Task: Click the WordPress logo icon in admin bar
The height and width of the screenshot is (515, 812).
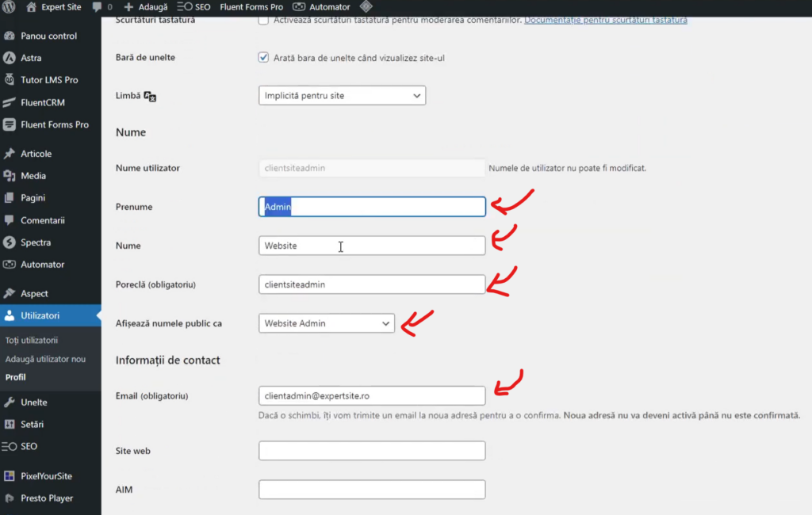Action: (10, 7)
